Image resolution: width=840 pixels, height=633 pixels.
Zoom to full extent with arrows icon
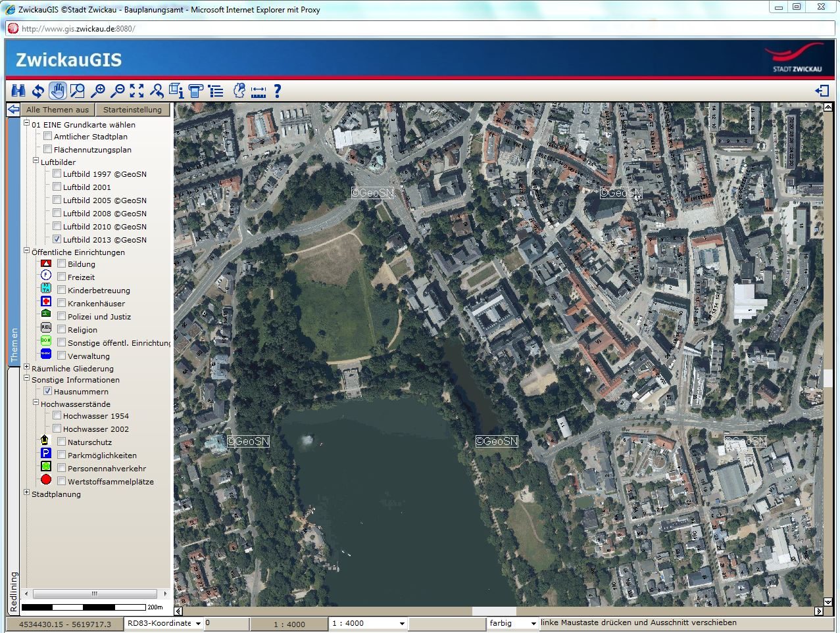click(x=137, y=91)
